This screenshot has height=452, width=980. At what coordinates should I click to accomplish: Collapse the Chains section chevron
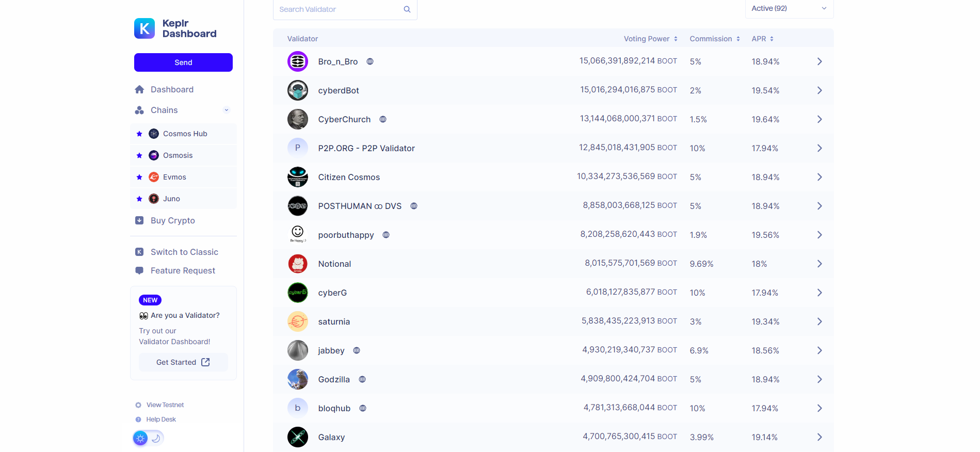[x=226, y=110]
